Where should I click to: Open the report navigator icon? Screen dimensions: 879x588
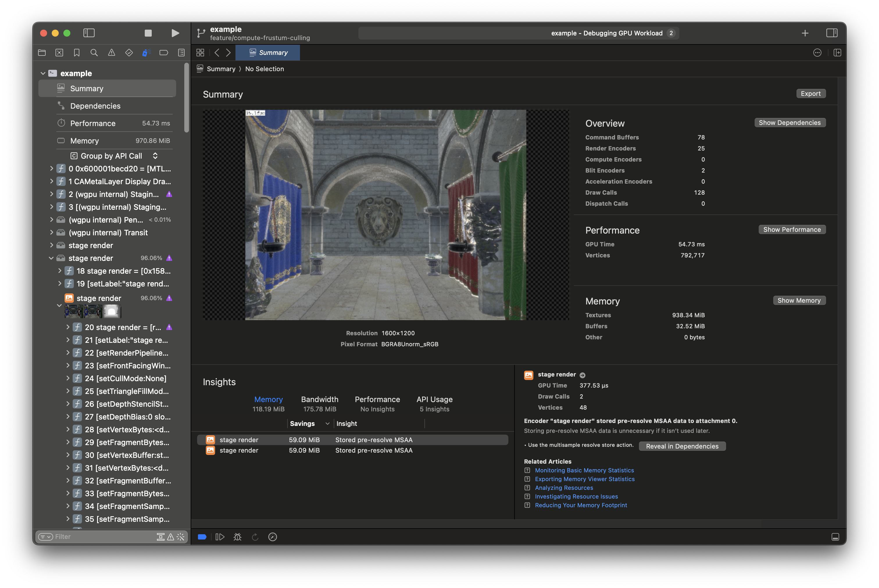click(x=181, y=53)
